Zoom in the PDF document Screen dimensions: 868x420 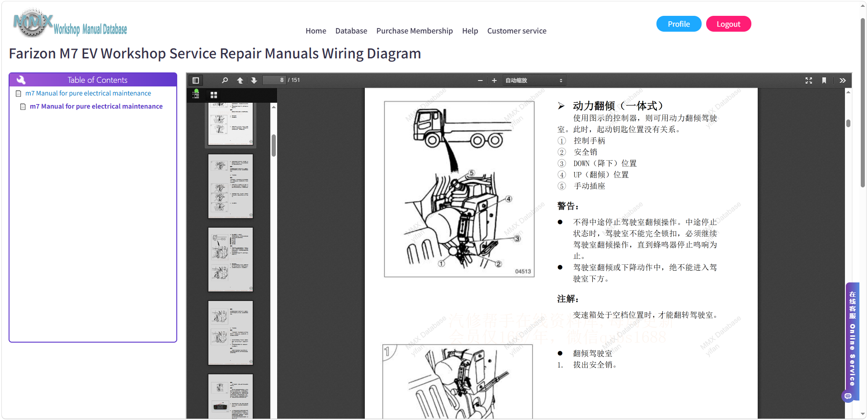(494, 81)
